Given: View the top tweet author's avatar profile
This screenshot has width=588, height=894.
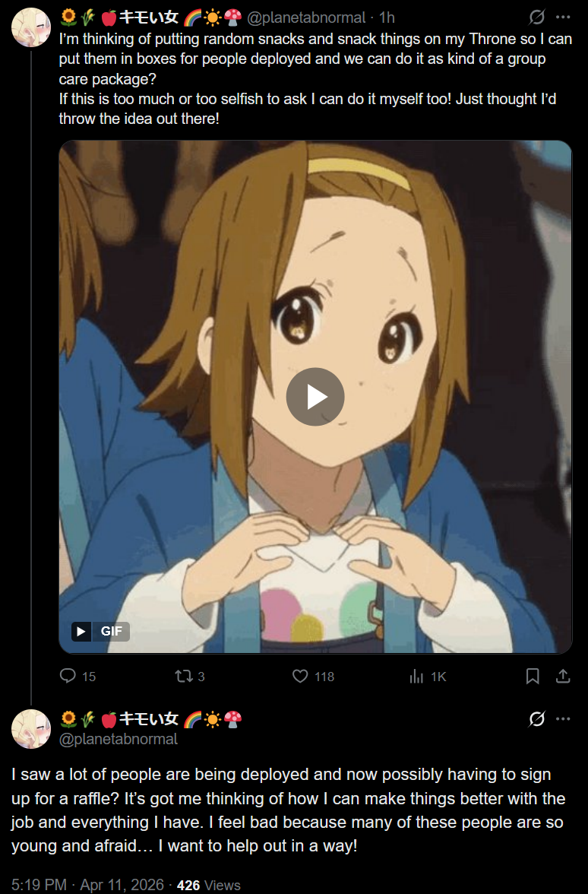Looking at the screenshot, I should coord(30,27).
